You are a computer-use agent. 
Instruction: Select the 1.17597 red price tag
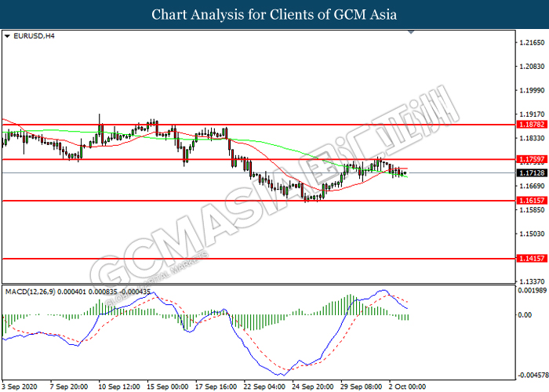[x=529, y=160]
